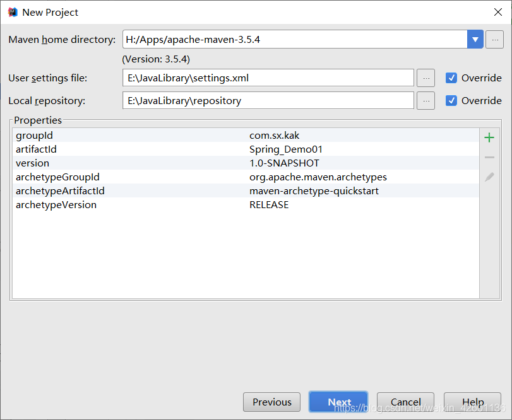Click the user settings file path field
512x420 pixels.
click(x=268, y=78)
